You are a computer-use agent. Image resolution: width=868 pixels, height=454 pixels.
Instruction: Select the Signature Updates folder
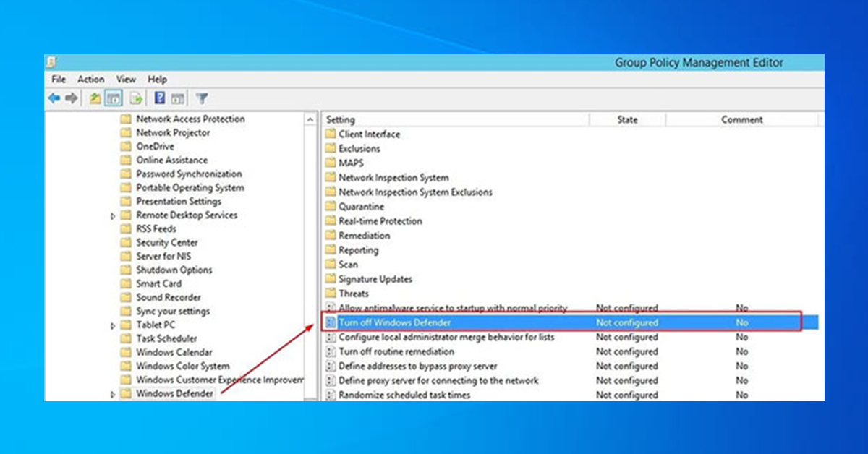(x=374, y=278)
